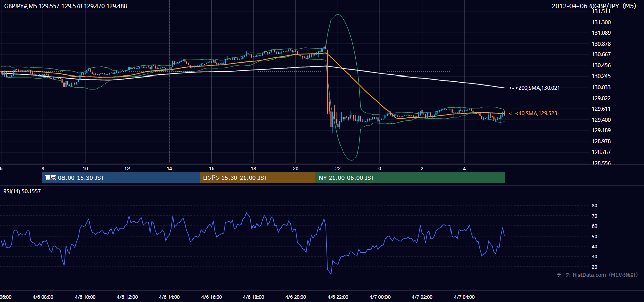
Task: Select the 200 SMA label reading 130.021
Action: tap(534, 88)
